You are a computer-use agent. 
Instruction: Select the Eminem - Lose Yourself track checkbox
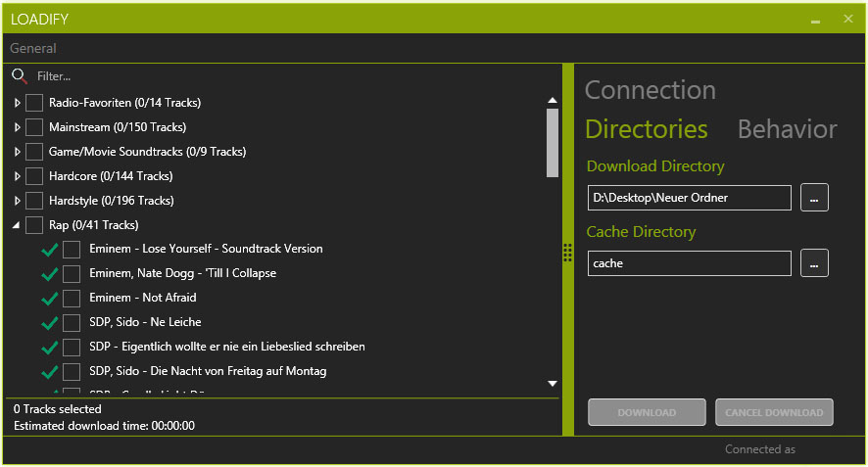(x=72, y=249)
